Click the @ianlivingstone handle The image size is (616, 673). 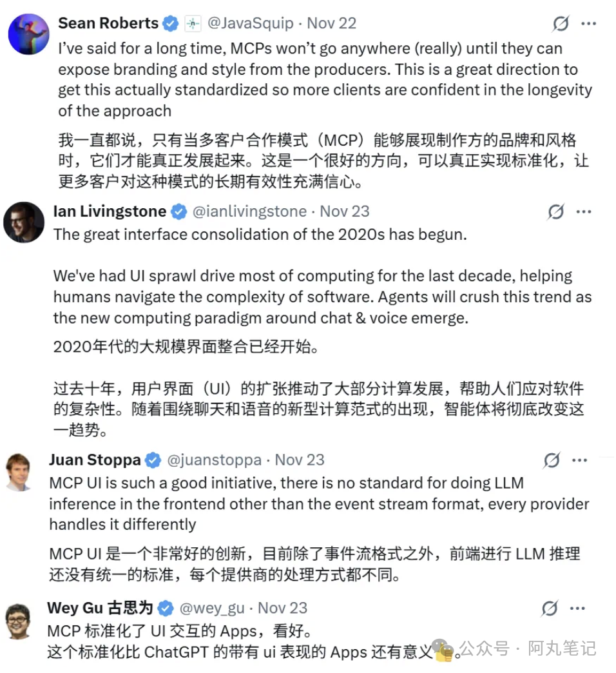pos(251,211)
